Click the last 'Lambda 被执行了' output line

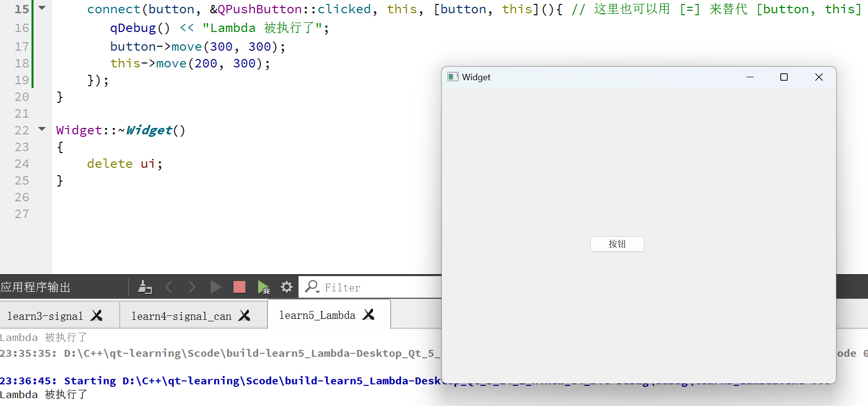(44, 395)
